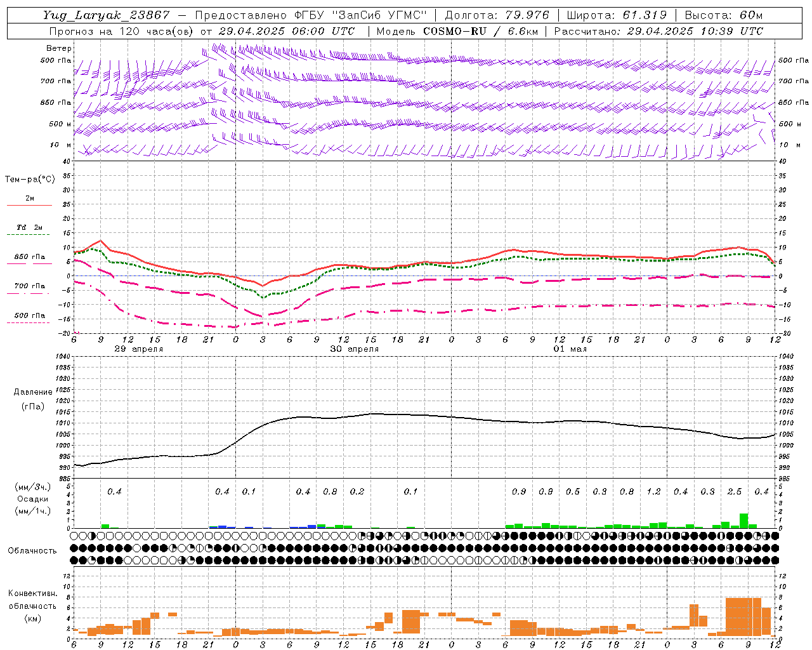
Task: Click the station title Yug_Laryak_23867
Action: 107,15
